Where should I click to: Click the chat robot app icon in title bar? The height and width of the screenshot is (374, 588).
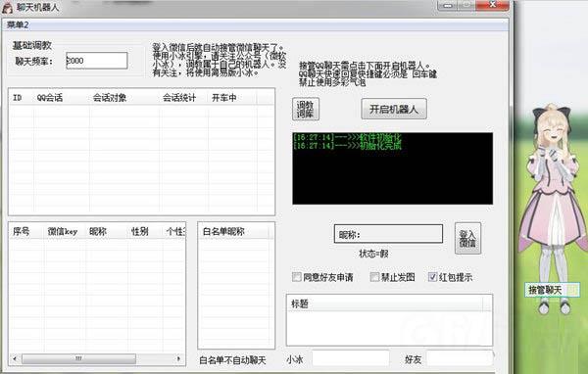tap(7, 7)
